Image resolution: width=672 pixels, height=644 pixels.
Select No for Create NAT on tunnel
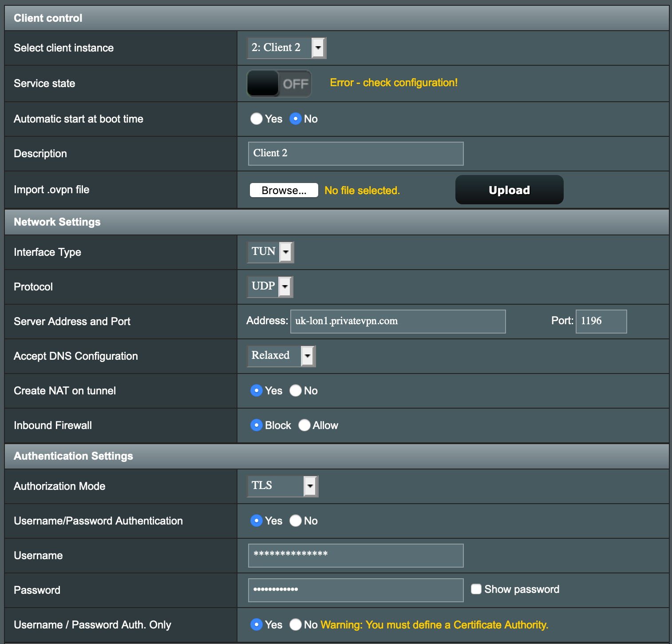tap(296, 390)
